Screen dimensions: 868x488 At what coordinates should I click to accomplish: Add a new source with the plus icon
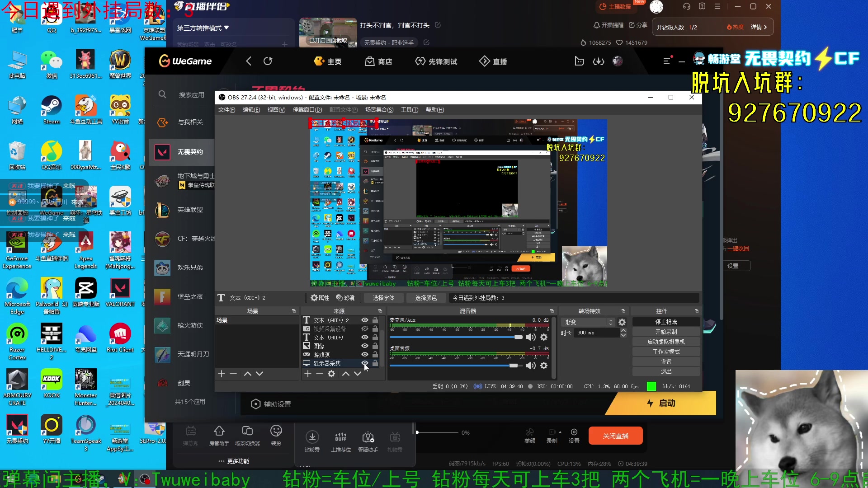[308, 374]
